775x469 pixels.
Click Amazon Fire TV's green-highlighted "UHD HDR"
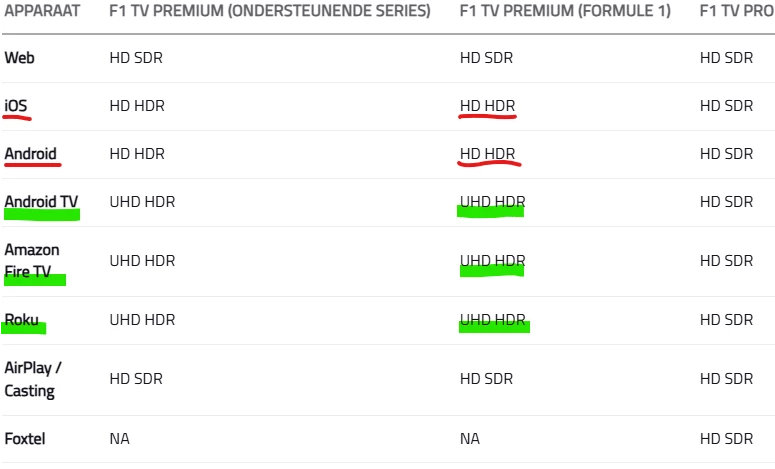[x=492, y=261]
